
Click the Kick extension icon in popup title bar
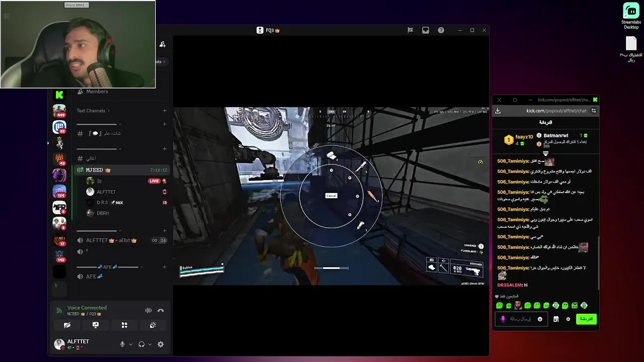(595, 100)
